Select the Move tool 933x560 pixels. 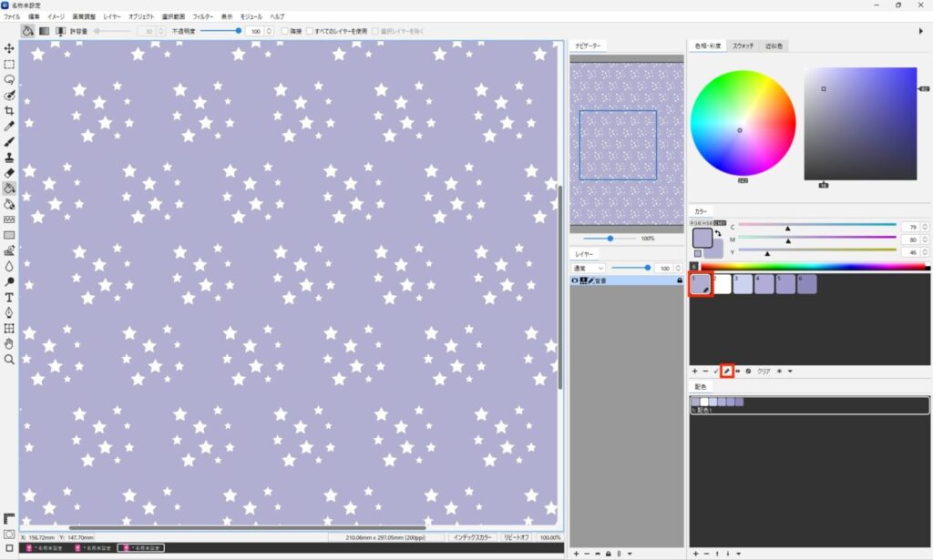click(9, 48)
